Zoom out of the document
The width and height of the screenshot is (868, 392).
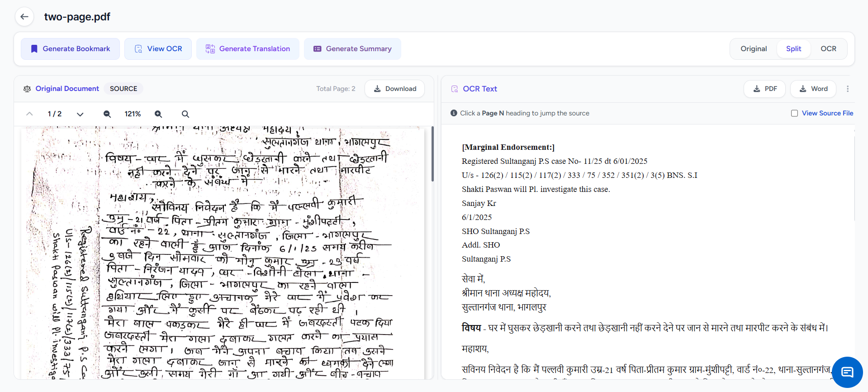pos(107,114)
